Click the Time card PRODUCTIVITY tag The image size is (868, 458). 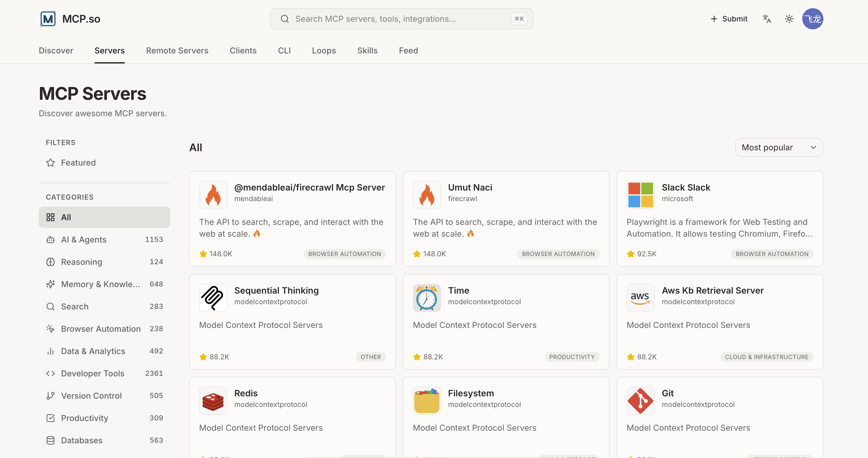572,357
